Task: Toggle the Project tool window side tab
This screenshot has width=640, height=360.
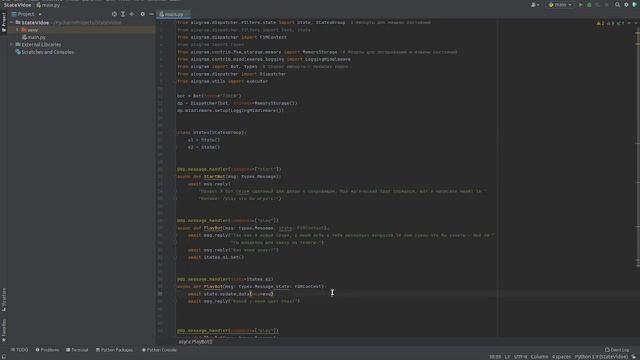Action: click(4, 22)
